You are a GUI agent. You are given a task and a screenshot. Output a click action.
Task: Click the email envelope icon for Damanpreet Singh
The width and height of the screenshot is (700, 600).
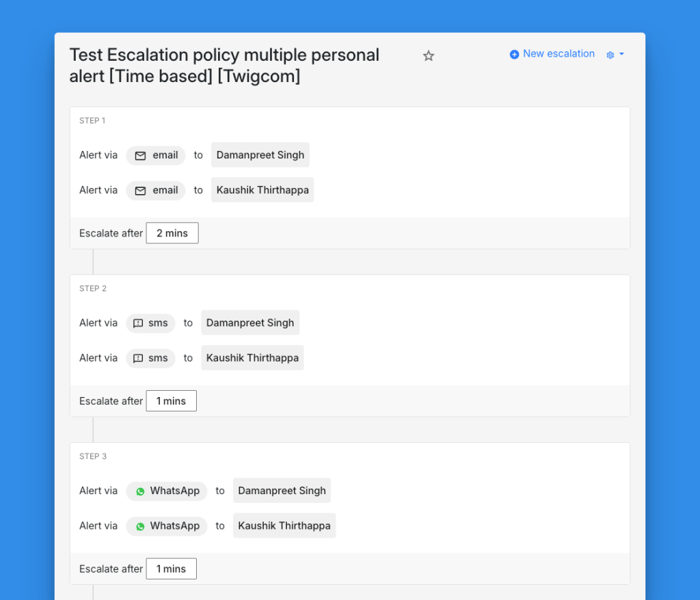pyautogui.click(x=140, y=156)
